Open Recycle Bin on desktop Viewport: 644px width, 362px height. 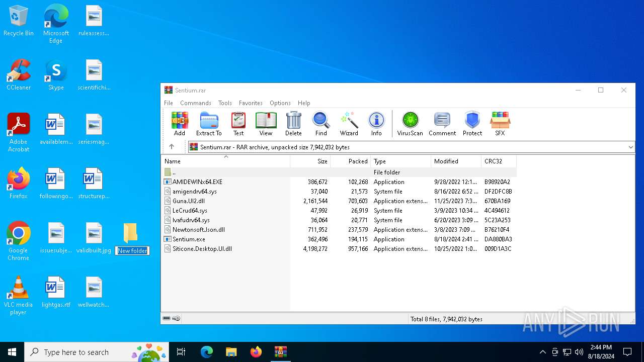tap(19, 21)
